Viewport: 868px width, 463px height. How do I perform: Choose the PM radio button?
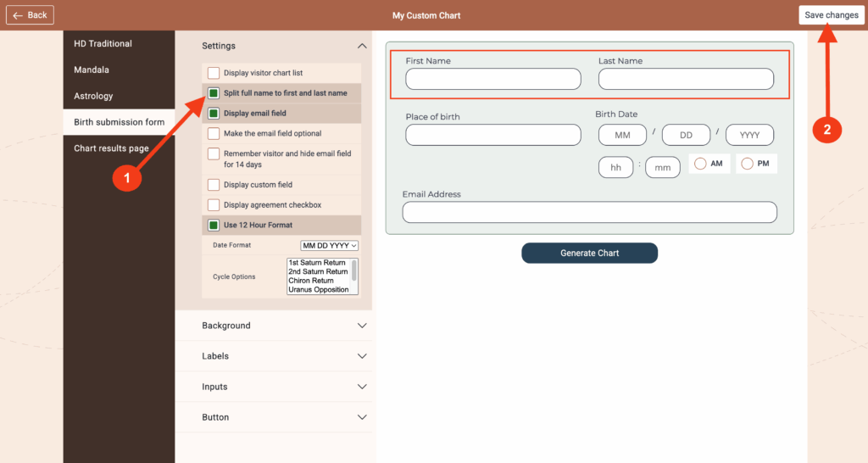pos(747,164)
